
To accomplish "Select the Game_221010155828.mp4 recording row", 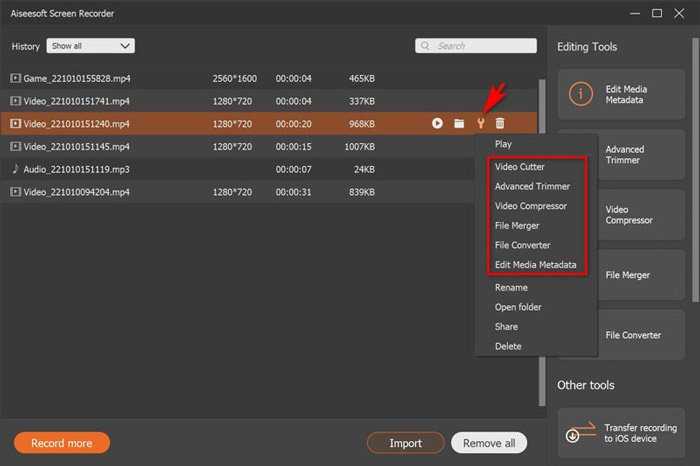I will pos(269,78).
